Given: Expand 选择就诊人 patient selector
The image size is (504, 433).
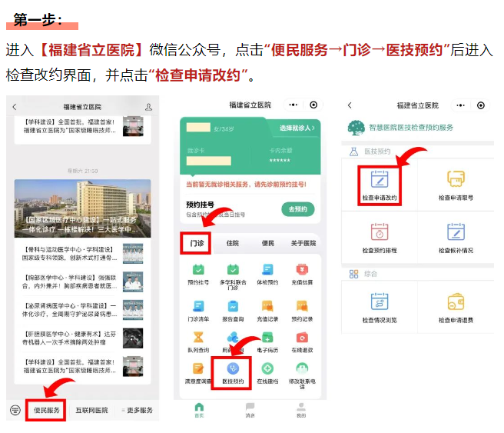Looking at the screenshot, I should coord(298,128).
